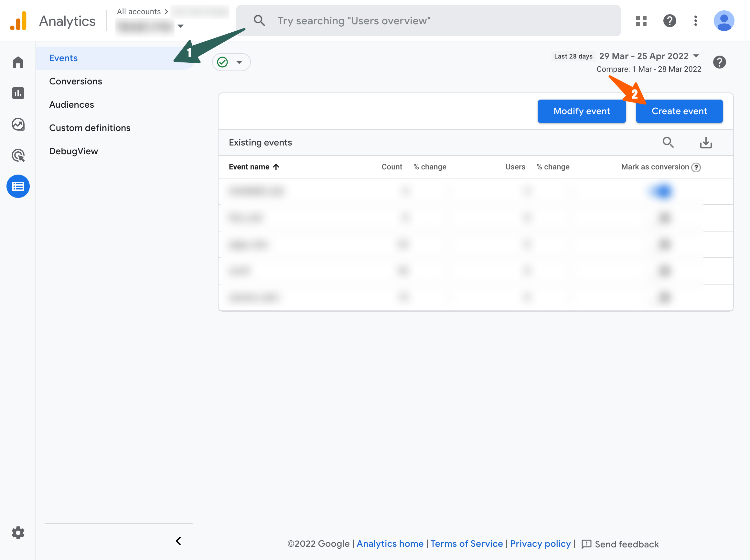This screenshot has height=560, width=750.
Task: Toggle conversion switch for first event row
Action: pos(663,191)
